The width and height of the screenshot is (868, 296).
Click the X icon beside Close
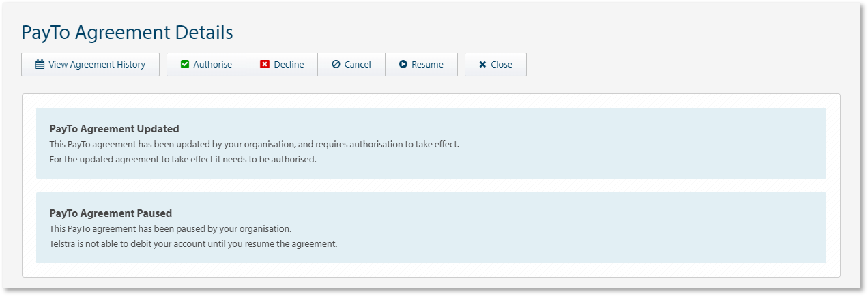tap(482, 65)
